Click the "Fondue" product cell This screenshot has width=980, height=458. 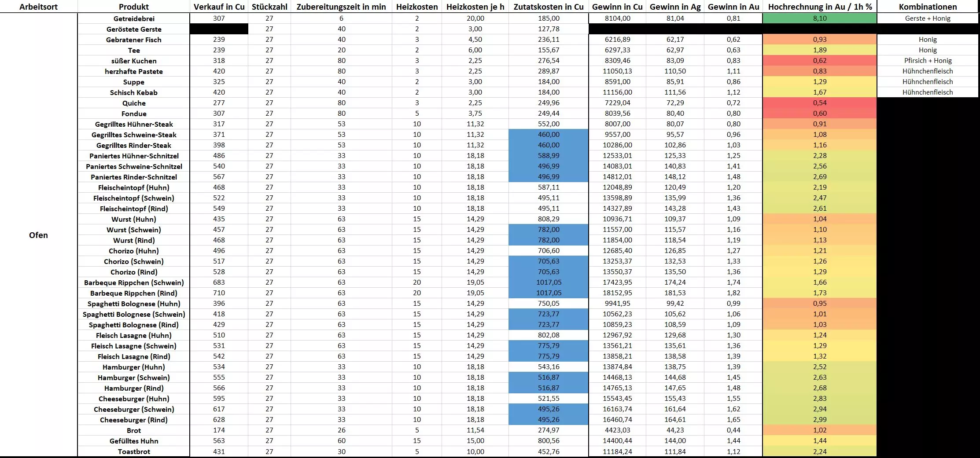coord(134,114)
